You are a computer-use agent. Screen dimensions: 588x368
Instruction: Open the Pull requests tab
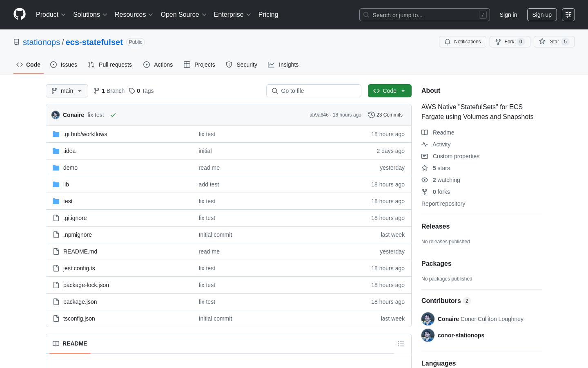point(110,65)
